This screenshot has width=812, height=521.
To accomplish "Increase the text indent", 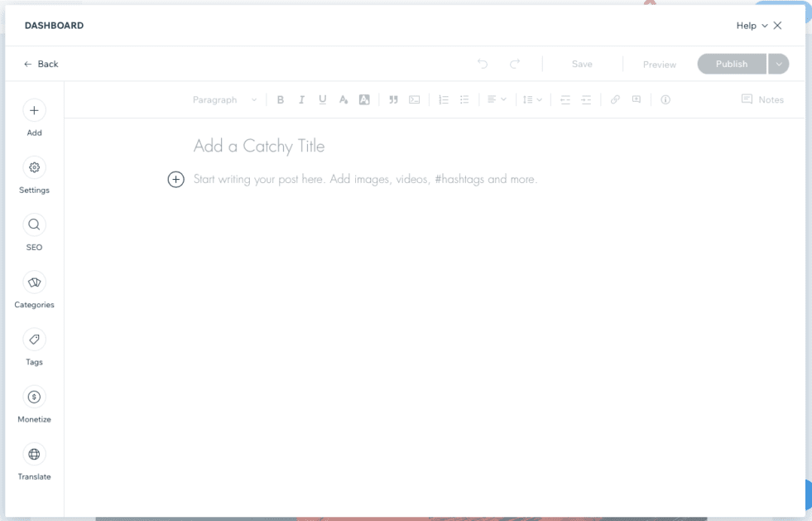I will [586, 99].
